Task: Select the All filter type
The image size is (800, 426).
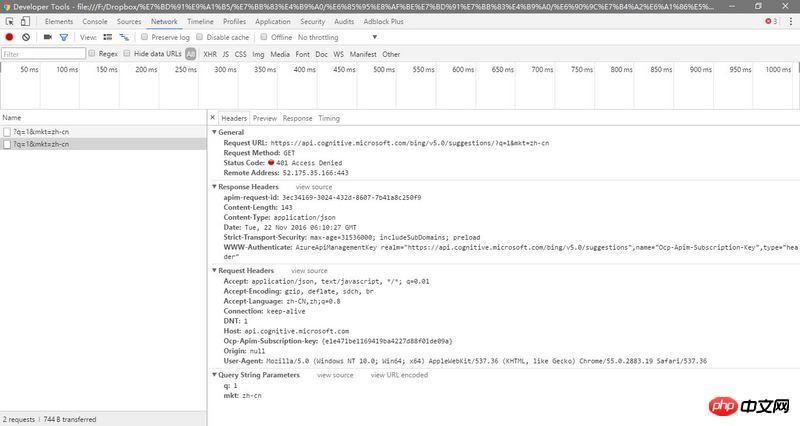Action: [x=191, y=54]
